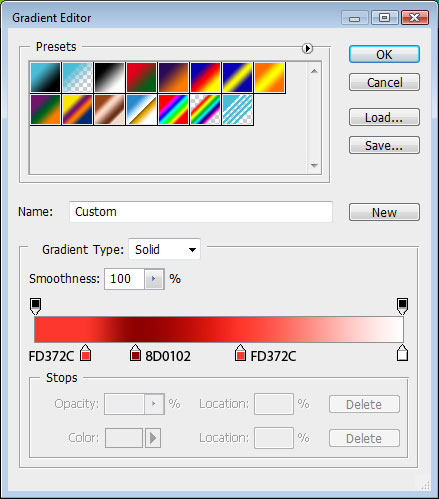The image size is (439, 499).
Task: Open the Gradient Type dropdown
Action: [165, 249]
